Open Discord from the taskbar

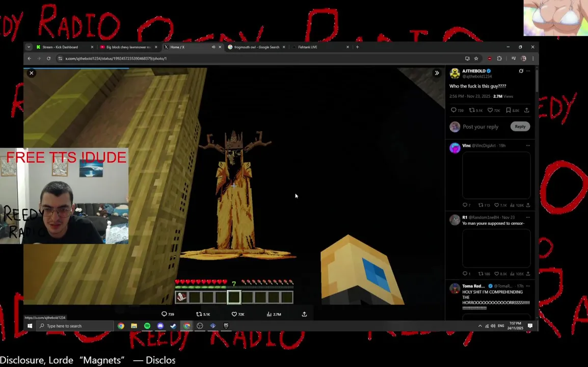160,326
